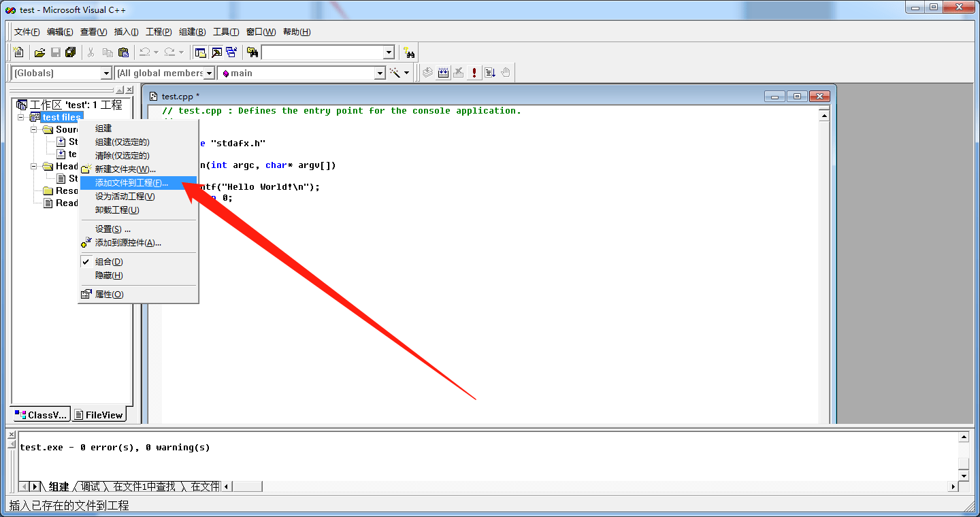The height and width of the screenshot is (517, 980).
Task: Open the 编辑(E) menu
Action: coord(60,32)
